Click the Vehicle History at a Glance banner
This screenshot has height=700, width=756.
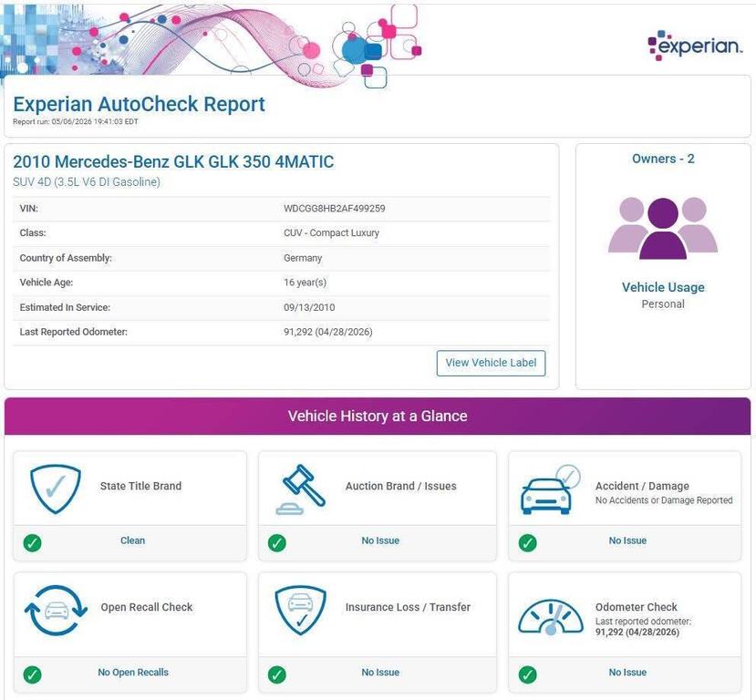pyautogui.click(x=378, y=417)
